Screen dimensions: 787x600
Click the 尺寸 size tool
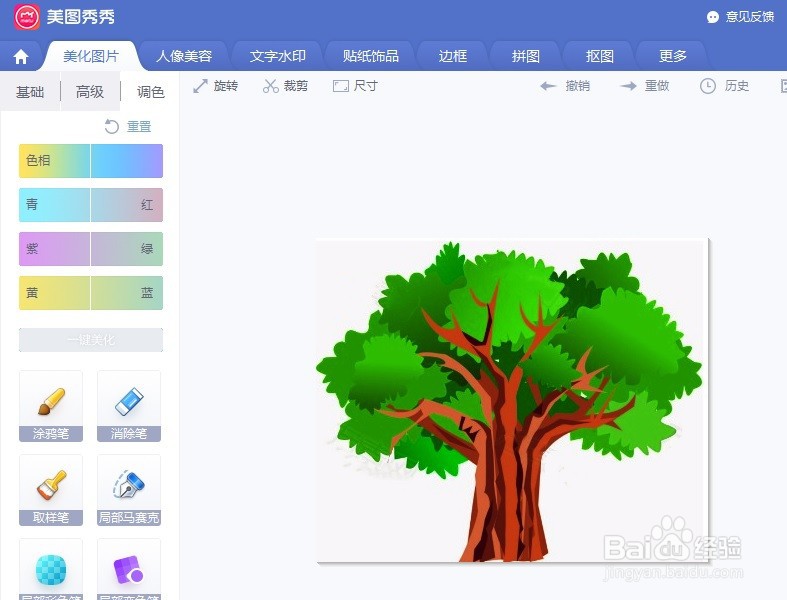(x=355, y=86)
